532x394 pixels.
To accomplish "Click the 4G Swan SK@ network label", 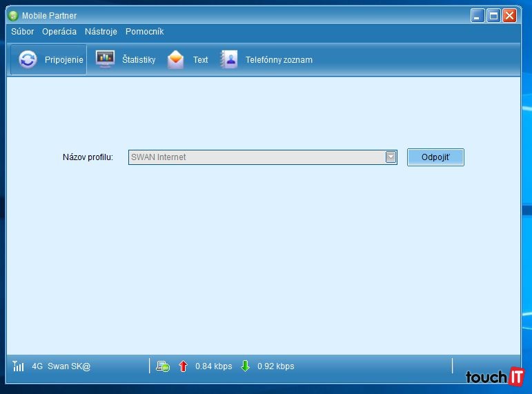I will pos(61,366).
